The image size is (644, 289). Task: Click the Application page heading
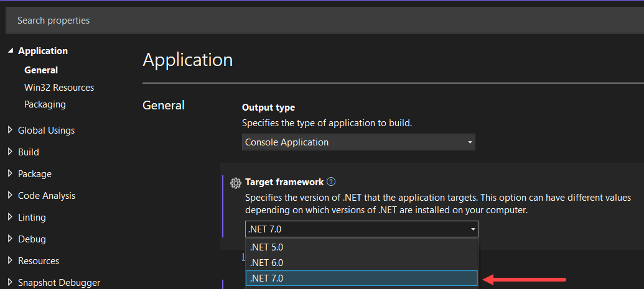point(188,60)
